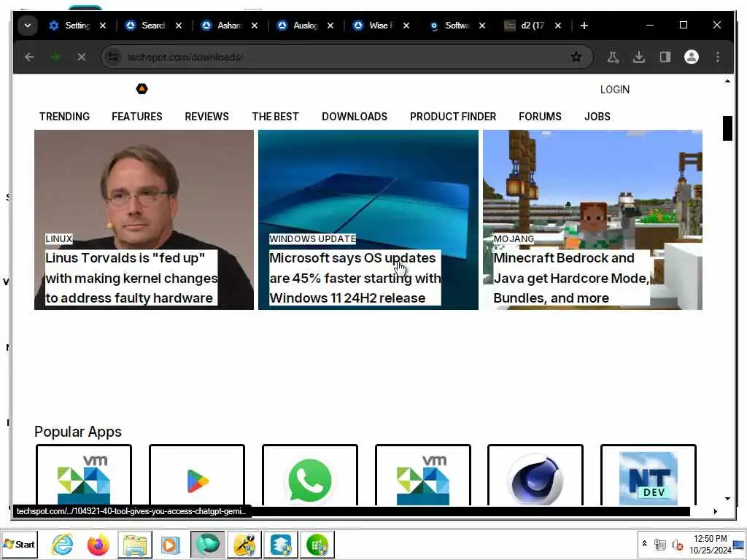747x560 pixels.
Task: Open the PRODUCT FINDER menu item
Action: pyautogui.click(x=453, y=117)
